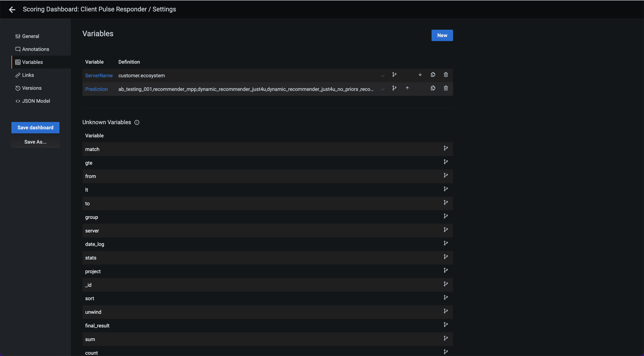Image resolution: width=644 pixels, height=356 pixels.
Task: Show dependencies for the match unknown variable
Action: (446, 148)
